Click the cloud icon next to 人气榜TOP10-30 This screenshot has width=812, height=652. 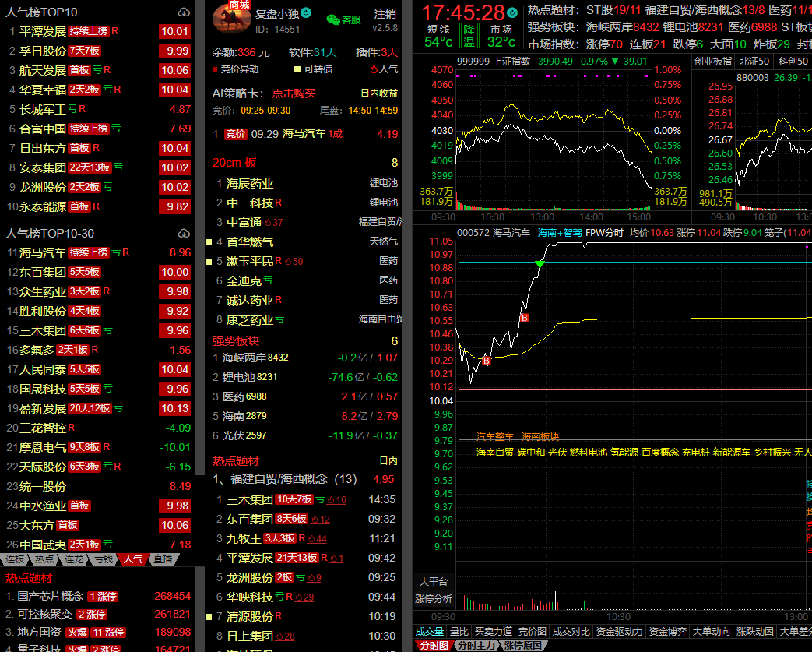coord(184,233)
